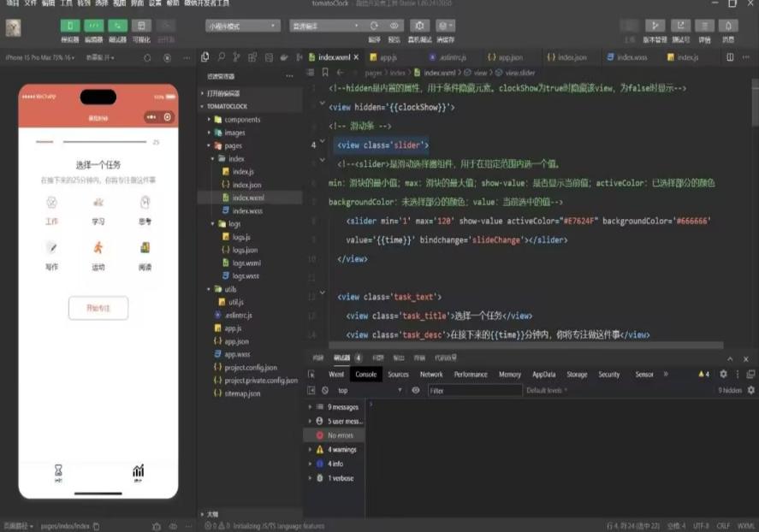Toggle the editor panel button (编辑器)
The height and width of the screenshot is (532, 759).
(x=94, y=26)
